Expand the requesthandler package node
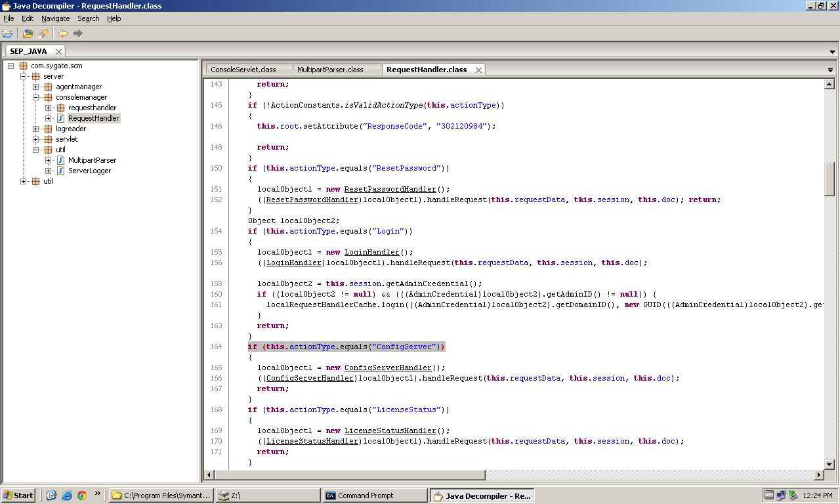This screenshot has height=504, width=840. point(49,108)
